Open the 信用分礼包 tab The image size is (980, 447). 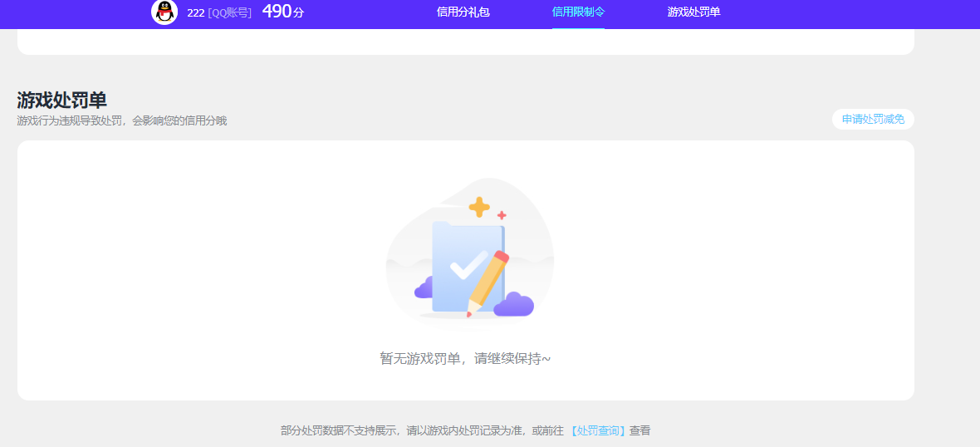coord(463,12)
